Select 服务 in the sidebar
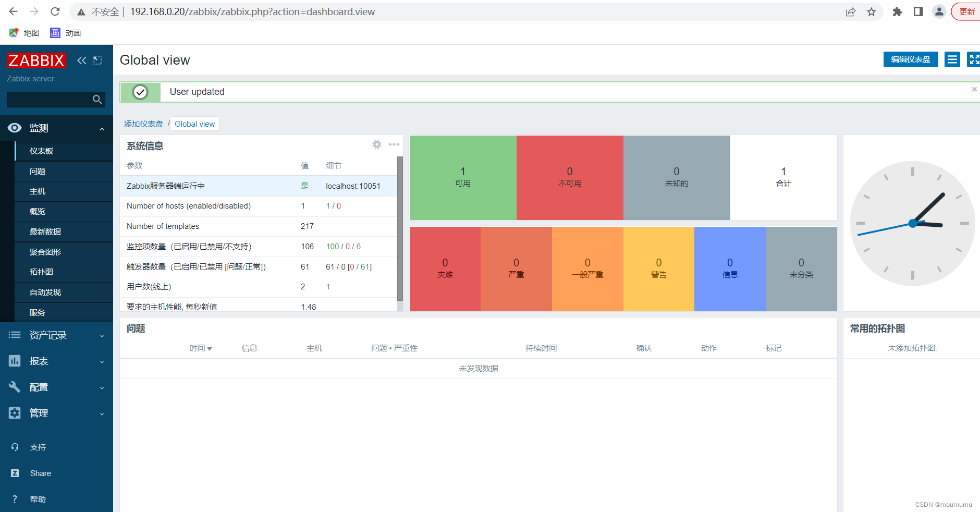Screen dimensions: 980x512 pyautogui.click(x=64, y=312)
